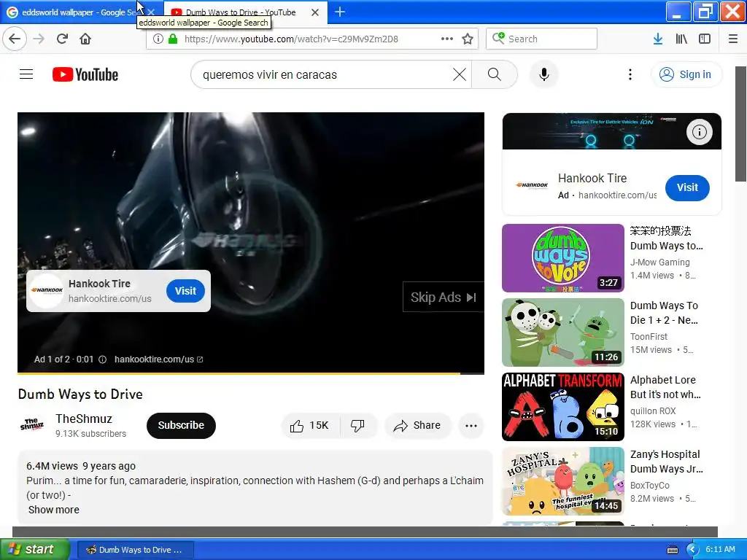Bookmark this page with the star icon
This screenshot has width=747, height=560.
[x=468, y=39]
